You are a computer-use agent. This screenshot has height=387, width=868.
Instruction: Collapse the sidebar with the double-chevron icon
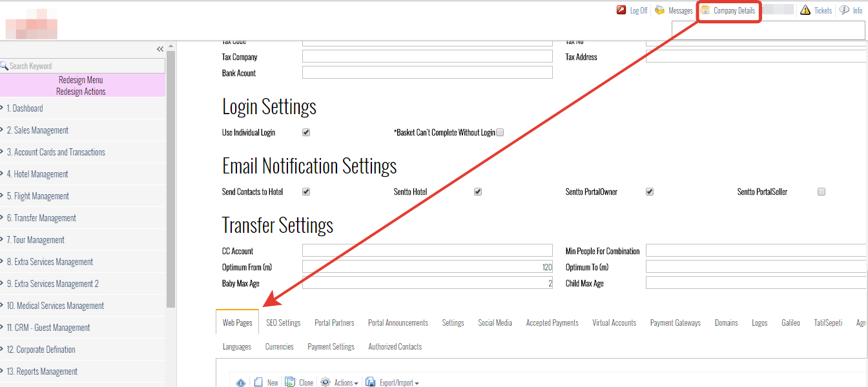(x=160, y=49)
